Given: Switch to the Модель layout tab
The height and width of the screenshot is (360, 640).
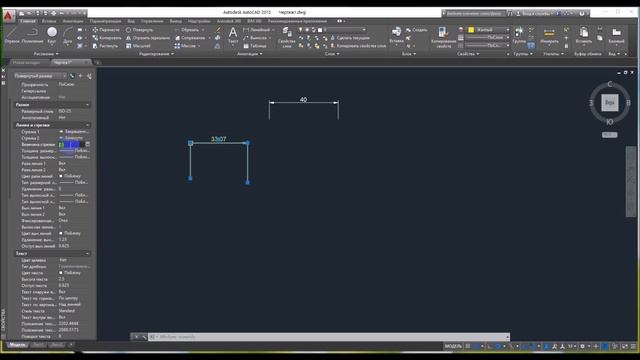Looking at the screenshot, I should 18,345.
